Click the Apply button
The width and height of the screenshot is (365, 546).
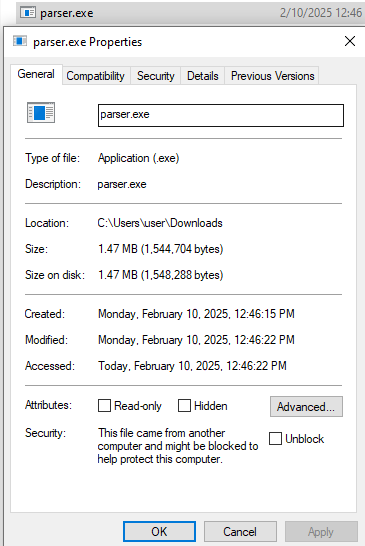point(321,532)
